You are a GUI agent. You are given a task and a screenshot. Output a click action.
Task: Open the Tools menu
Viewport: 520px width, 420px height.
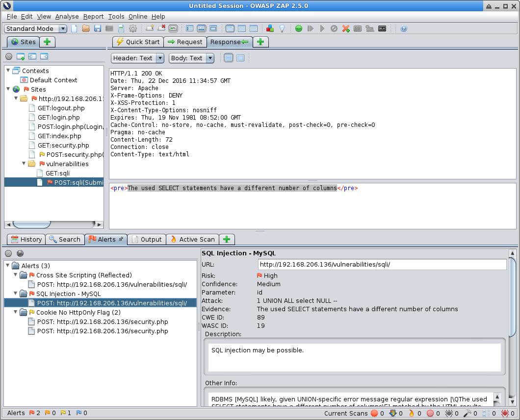116,16
